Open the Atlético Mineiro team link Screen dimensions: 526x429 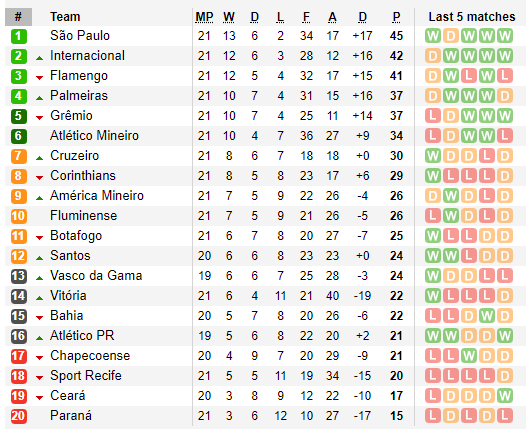tap(94, 136)
